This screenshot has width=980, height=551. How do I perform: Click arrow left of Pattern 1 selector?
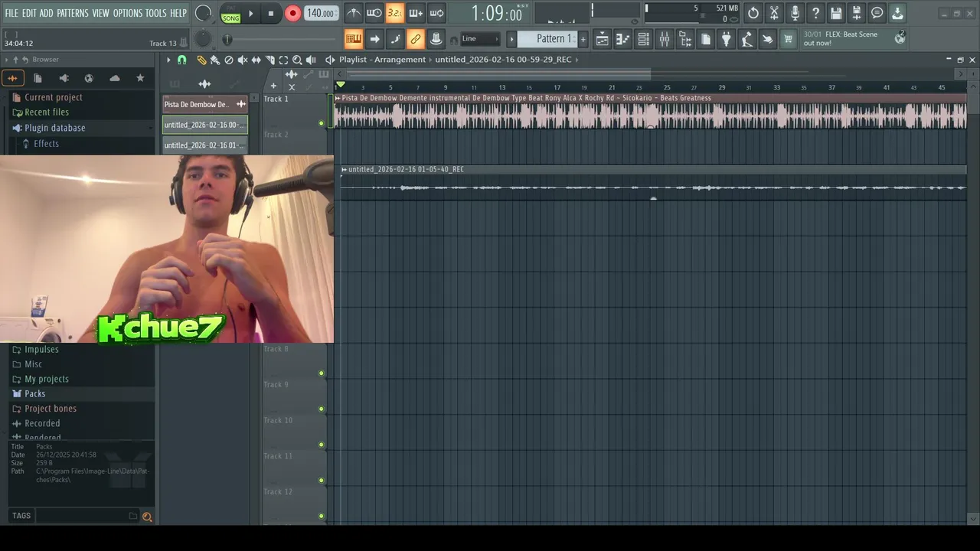[511, 39]
